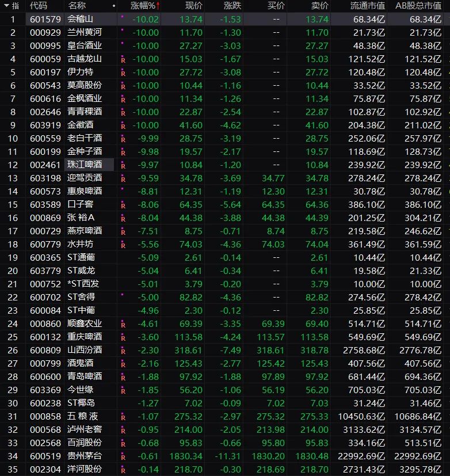The height and width of the screenshot is (476, 450).
Task: Click the R margin marker on 今世缘 row
Action: click(x=123, y=391)
